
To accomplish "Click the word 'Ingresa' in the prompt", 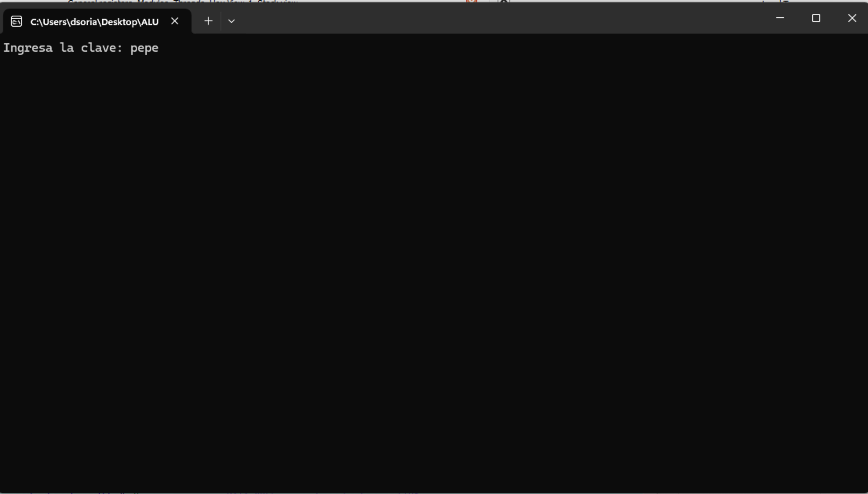I will 28,48.
